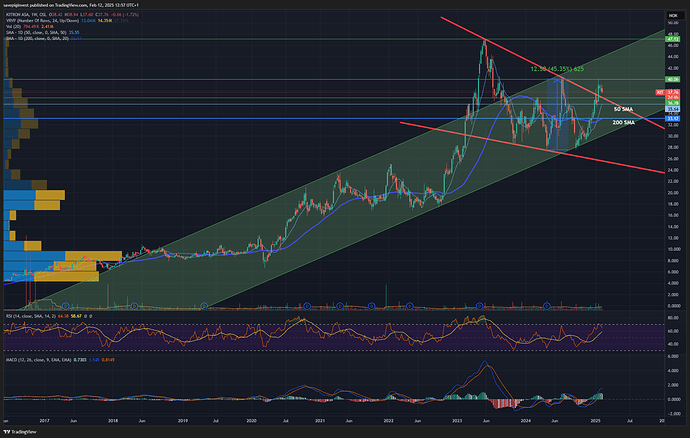Click the 33.12 blue price label
690x438 pixels.
673,119
